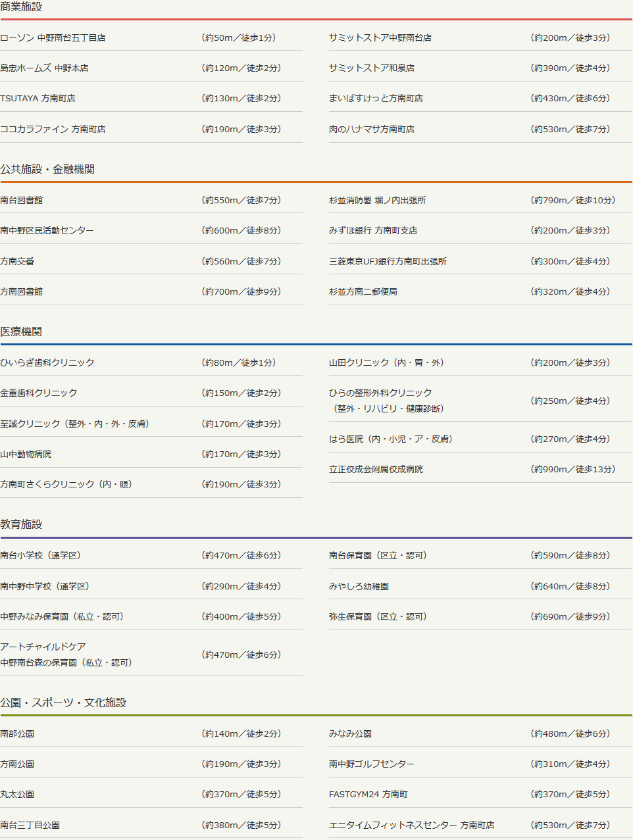Screen dimensions: 633x840
Task: Click the (約530m／徒歩7分) value beside 肉のハナマサ
Action: pos(570,129)
